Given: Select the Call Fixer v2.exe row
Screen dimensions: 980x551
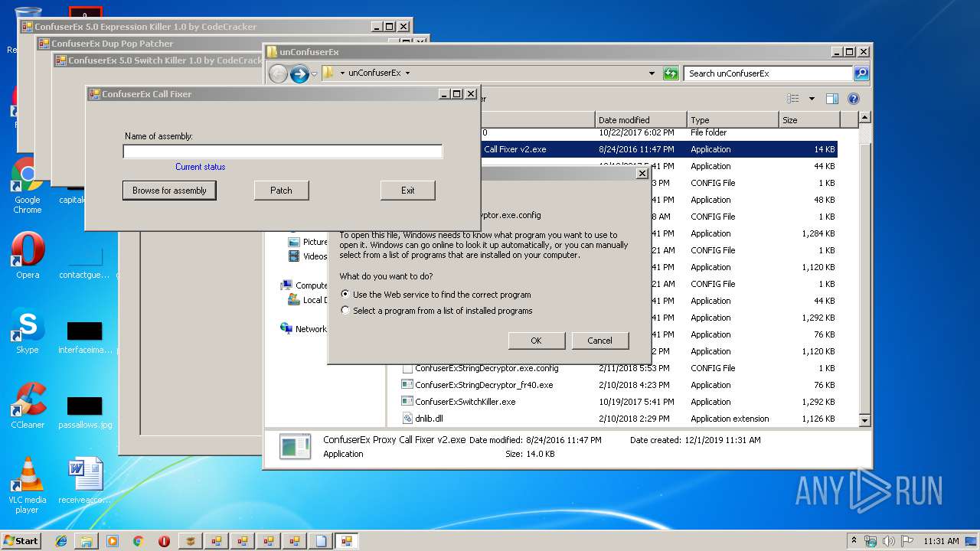Looking at the screenshot, I should pyautogui.click(x=658, y=149).
